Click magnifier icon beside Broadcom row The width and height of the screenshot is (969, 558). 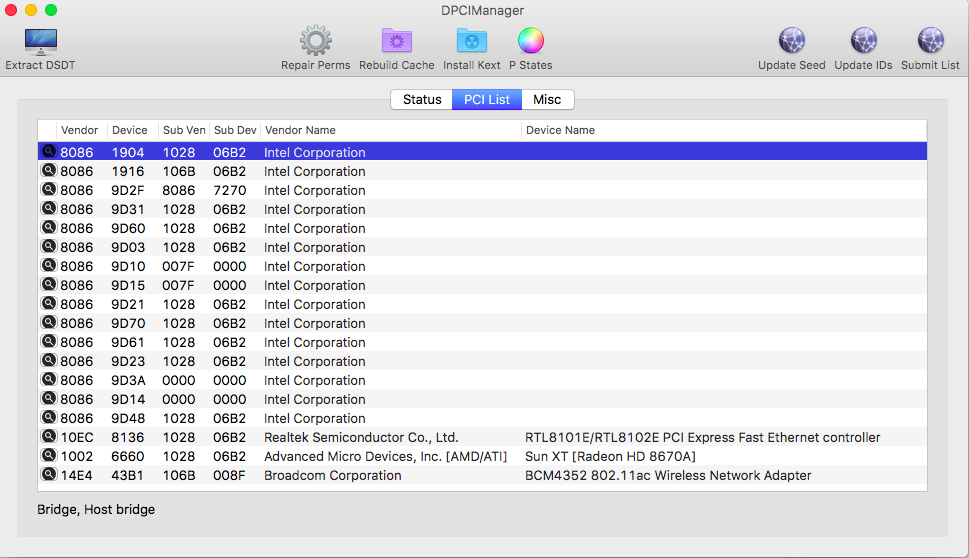point(48,475)
